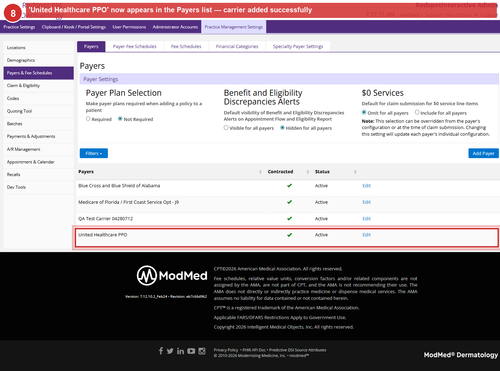Open Appointment & Calendar in the sidebar
The image size is (500, 371).
click(39, 162)
